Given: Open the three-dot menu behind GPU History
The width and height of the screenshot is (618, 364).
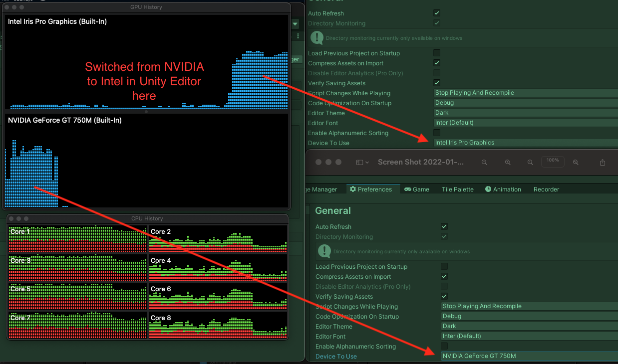Looking at the screenshot, I should [x=298, y=36].
